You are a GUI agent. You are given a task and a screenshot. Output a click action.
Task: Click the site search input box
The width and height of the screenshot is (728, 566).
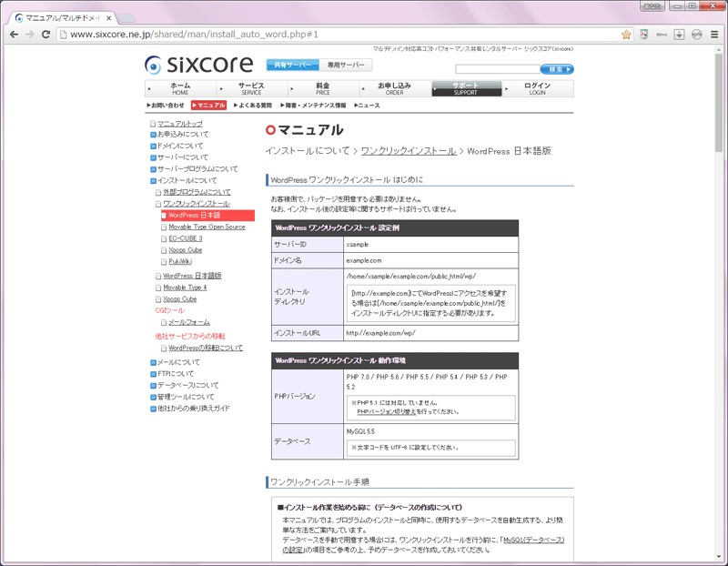pyautogui.click(x=497, y=69)
